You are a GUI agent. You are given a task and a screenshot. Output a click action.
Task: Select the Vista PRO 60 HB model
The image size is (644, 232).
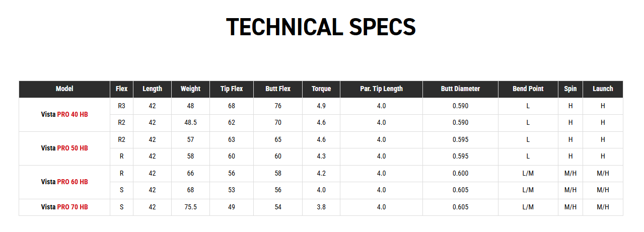pyautogui.click(x=64, y=182)
